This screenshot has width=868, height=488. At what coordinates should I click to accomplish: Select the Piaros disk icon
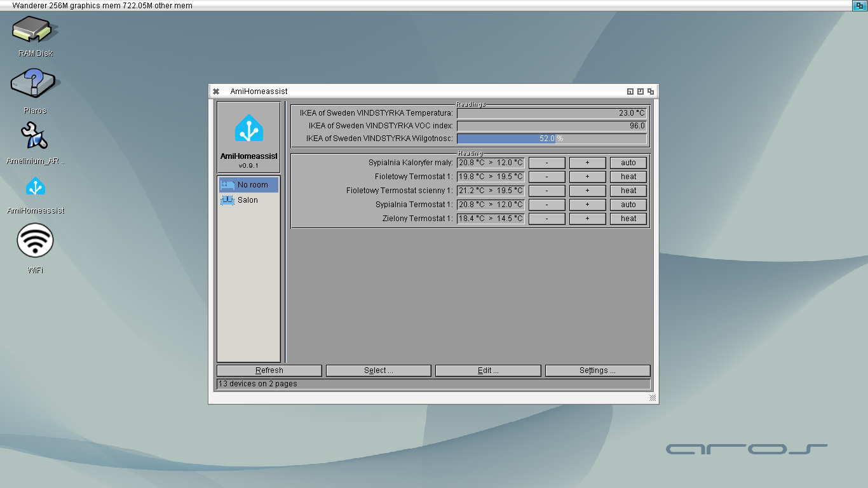[x=33, y=86]
